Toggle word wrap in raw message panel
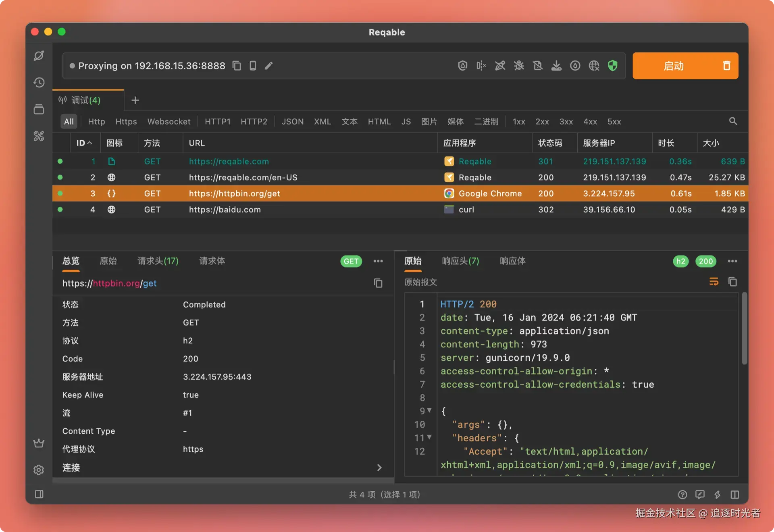 (x=714, y=282)
